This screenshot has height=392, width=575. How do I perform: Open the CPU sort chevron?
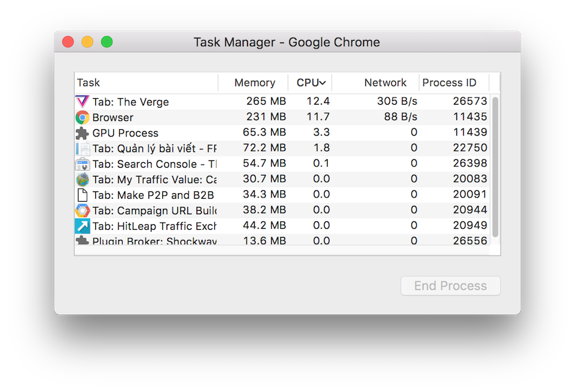tap(321, 82)
